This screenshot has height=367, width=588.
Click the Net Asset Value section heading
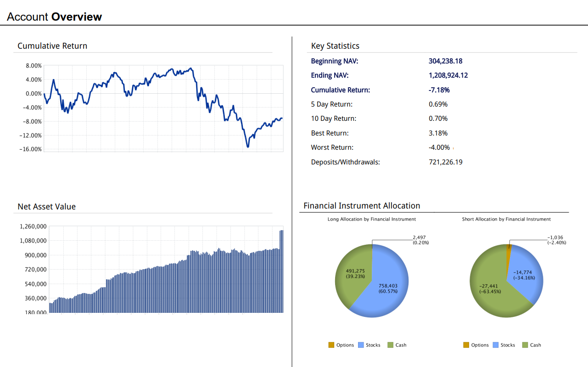46,207
